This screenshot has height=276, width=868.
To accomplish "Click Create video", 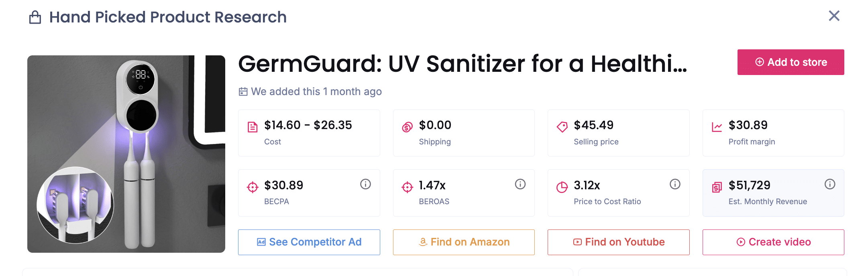I will point(773,242).
